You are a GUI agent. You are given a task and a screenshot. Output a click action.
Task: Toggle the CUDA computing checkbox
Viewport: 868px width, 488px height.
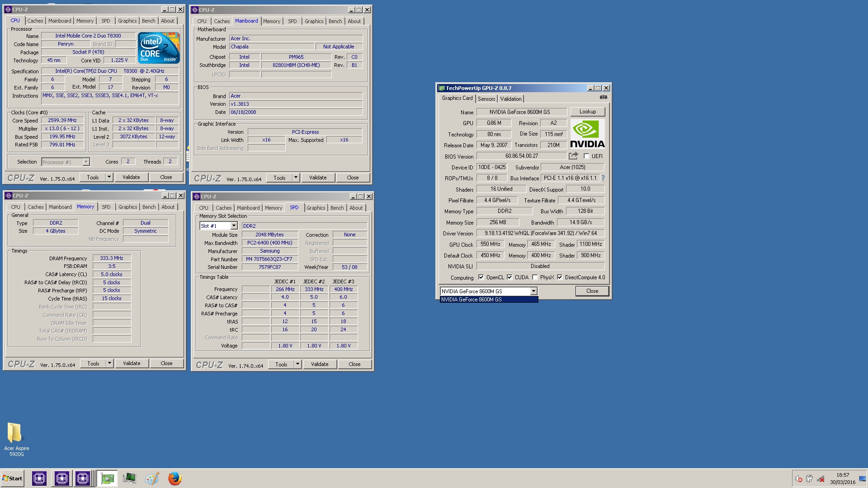pos(509,277)
